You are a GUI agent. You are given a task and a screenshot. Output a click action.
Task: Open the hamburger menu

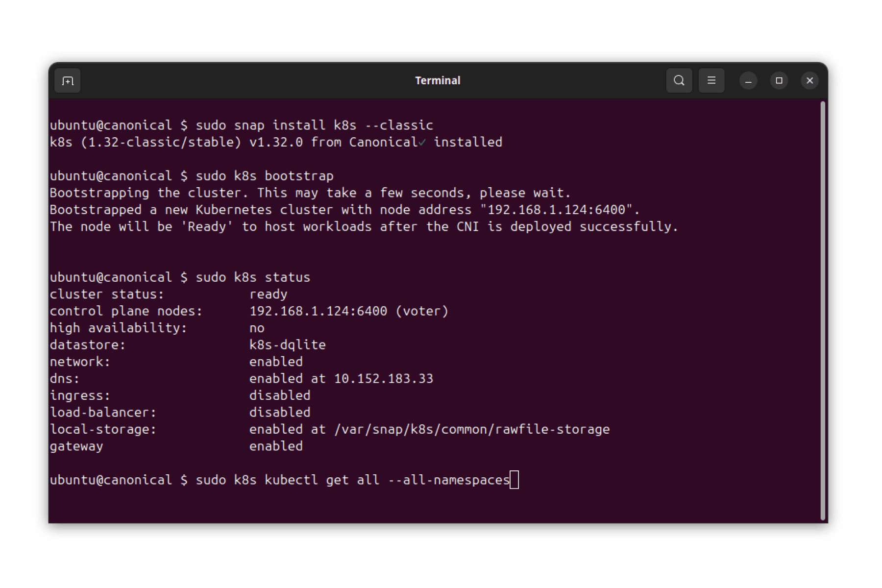pyautogui.click(x=711, y=80)
